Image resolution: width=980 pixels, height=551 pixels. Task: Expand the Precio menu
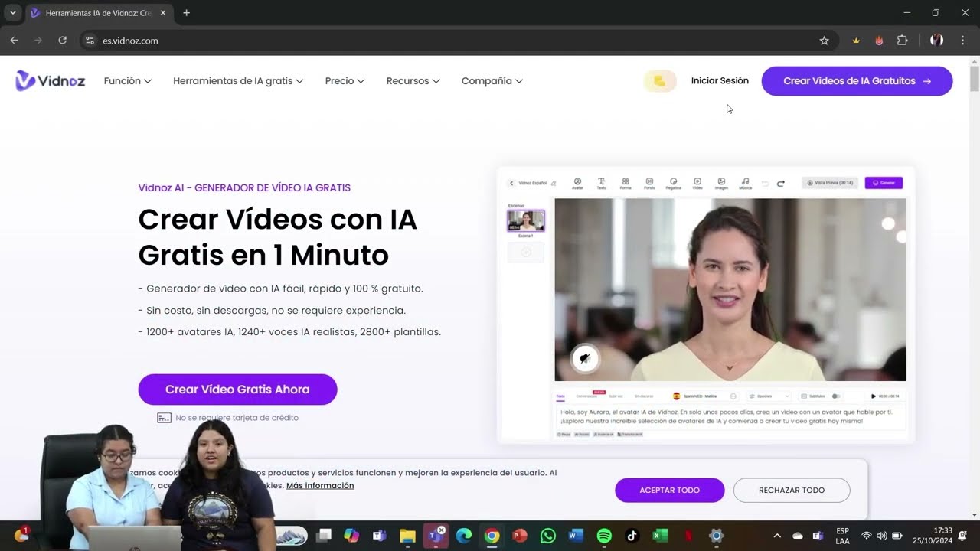pos(345,81)
